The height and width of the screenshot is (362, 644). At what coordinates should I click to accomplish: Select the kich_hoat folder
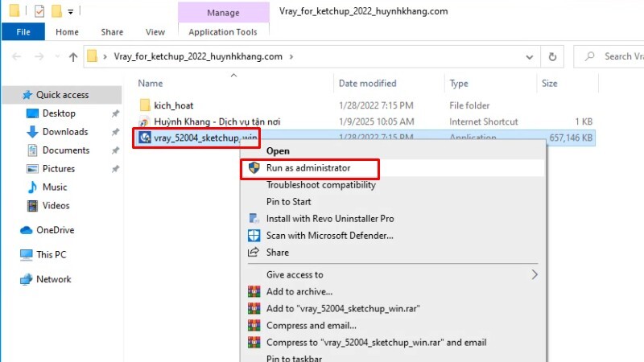[x=173, y=105]
